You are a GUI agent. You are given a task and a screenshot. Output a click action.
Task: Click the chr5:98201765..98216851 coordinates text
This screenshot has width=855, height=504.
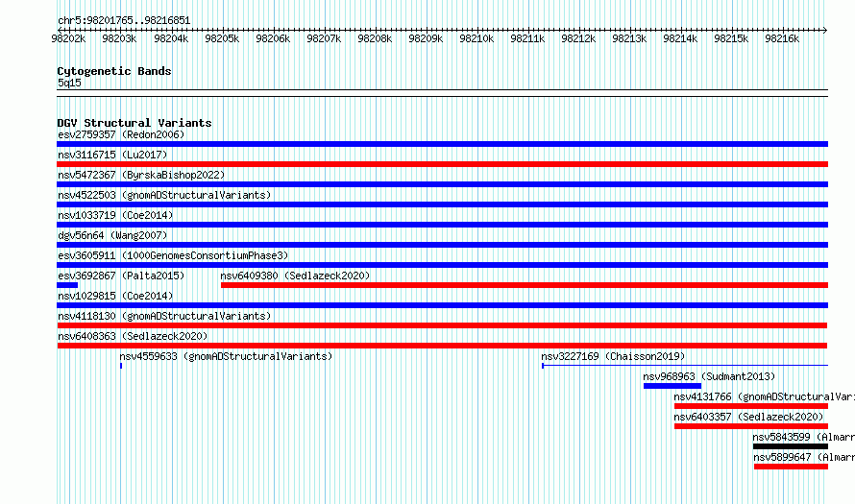124,20
